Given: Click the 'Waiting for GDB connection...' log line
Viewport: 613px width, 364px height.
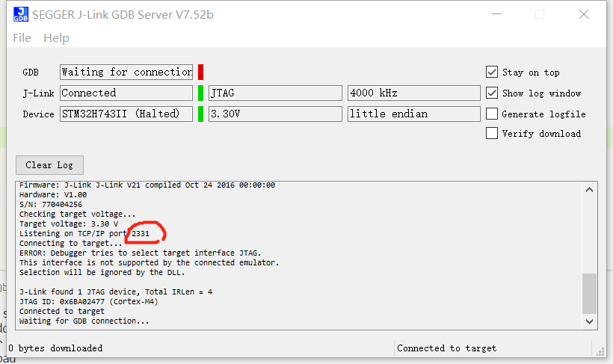Looking at the screenshot, I should click(84, 321).
